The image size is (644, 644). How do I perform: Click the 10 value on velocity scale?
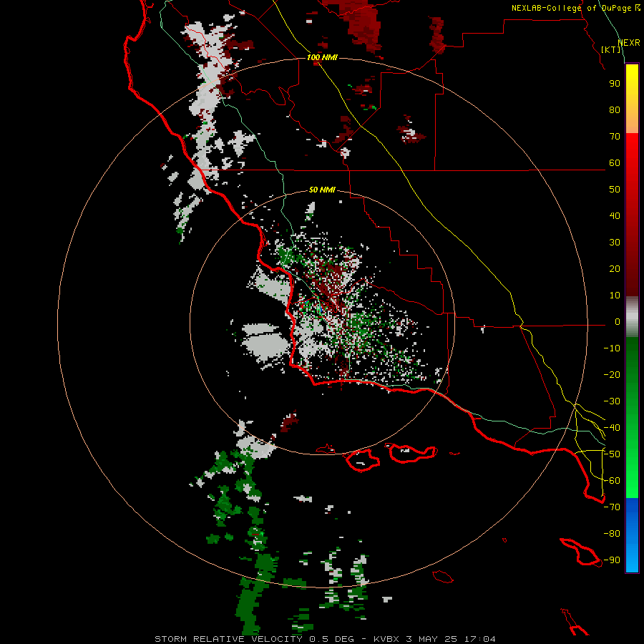pos(615,296)
